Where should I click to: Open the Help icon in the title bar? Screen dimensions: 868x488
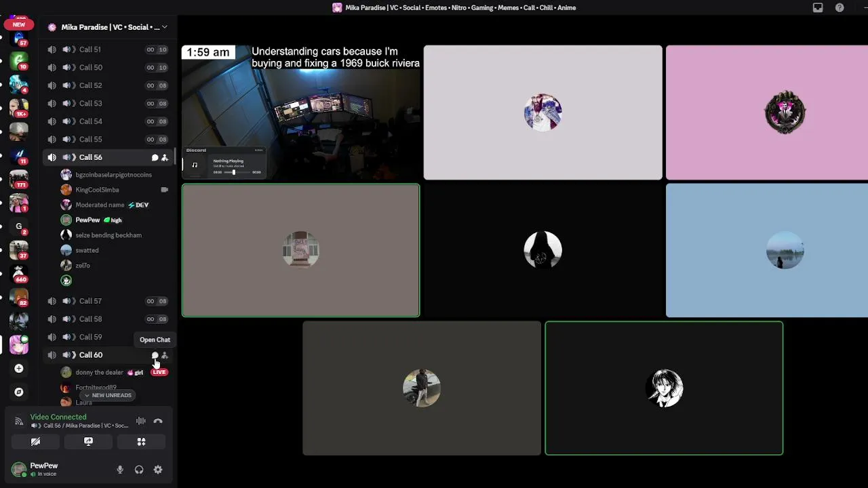(840, 7)
